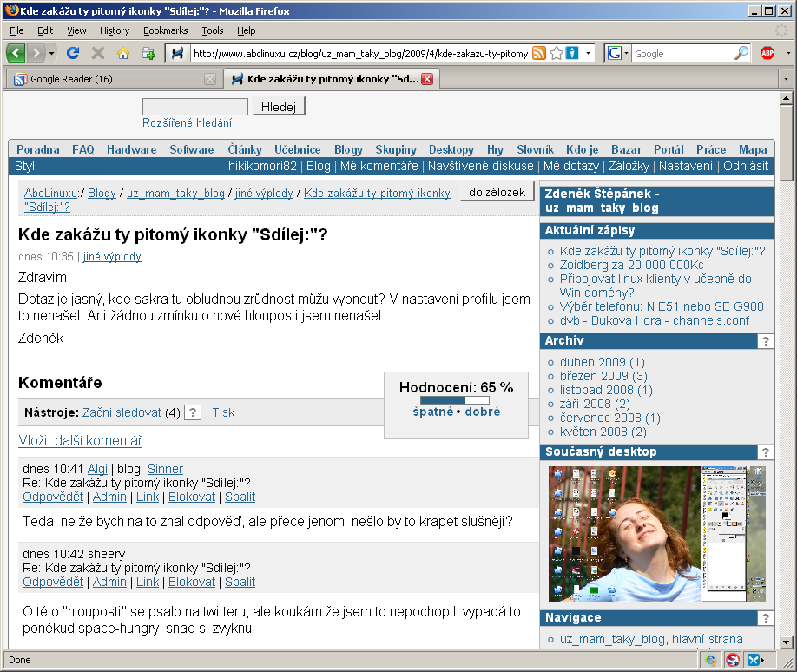The image size is (797, 672).
Task: Open the Sinner blog link
Action: pos(165,469)
